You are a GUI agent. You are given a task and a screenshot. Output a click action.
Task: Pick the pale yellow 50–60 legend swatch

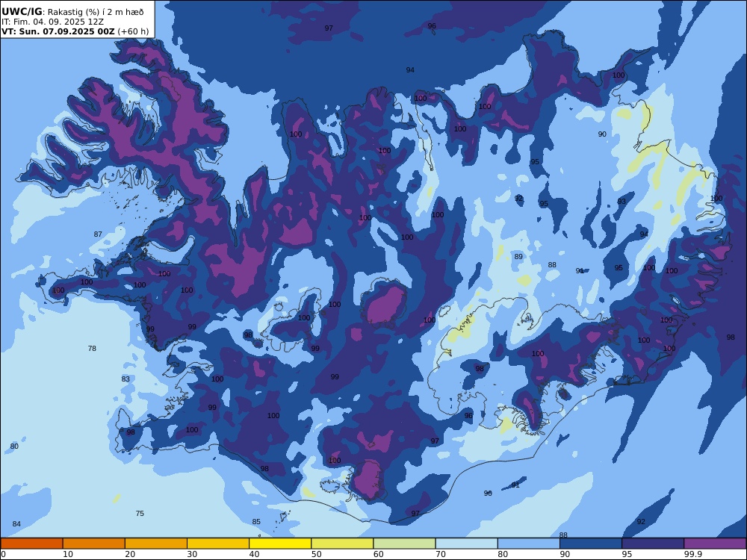(342, 544)
